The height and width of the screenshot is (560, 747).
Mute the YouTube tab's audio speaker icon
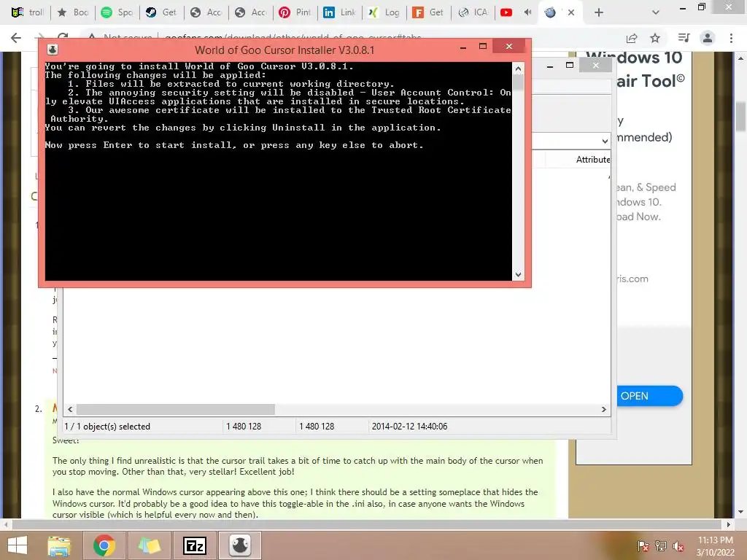[x=527, y=12]
